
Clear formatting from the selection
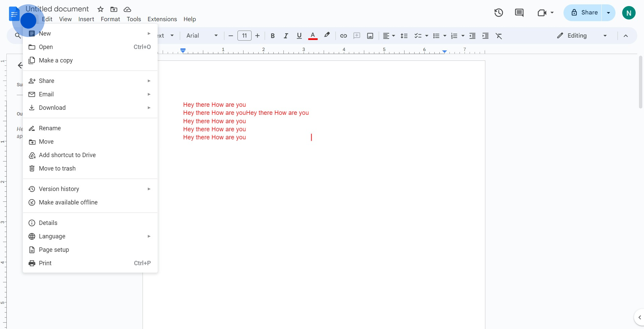pyautogui.click(x=499, y=36)
